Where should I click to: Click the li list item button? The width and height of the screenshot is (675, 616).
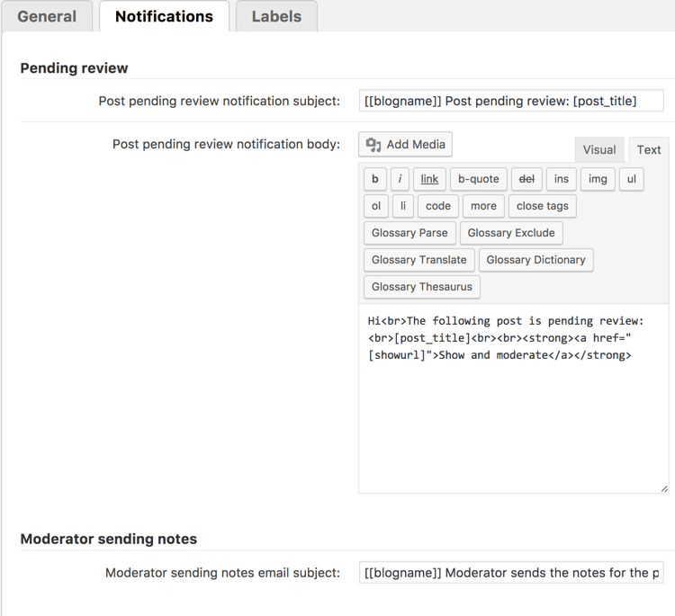pyautogui.click(x=403, y=206)
